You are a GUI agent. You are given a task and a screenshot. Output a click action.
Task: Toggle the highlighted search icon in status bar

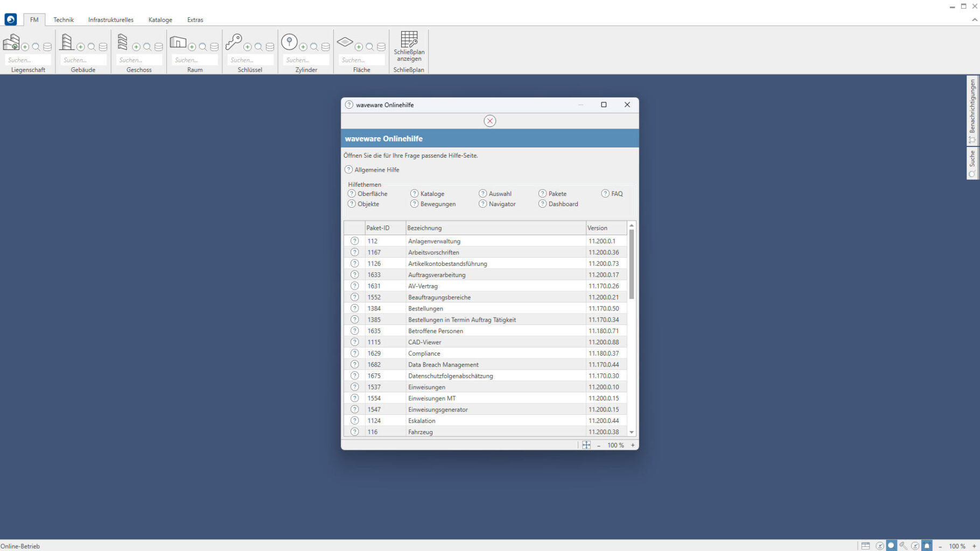click(x=891, y=546)
